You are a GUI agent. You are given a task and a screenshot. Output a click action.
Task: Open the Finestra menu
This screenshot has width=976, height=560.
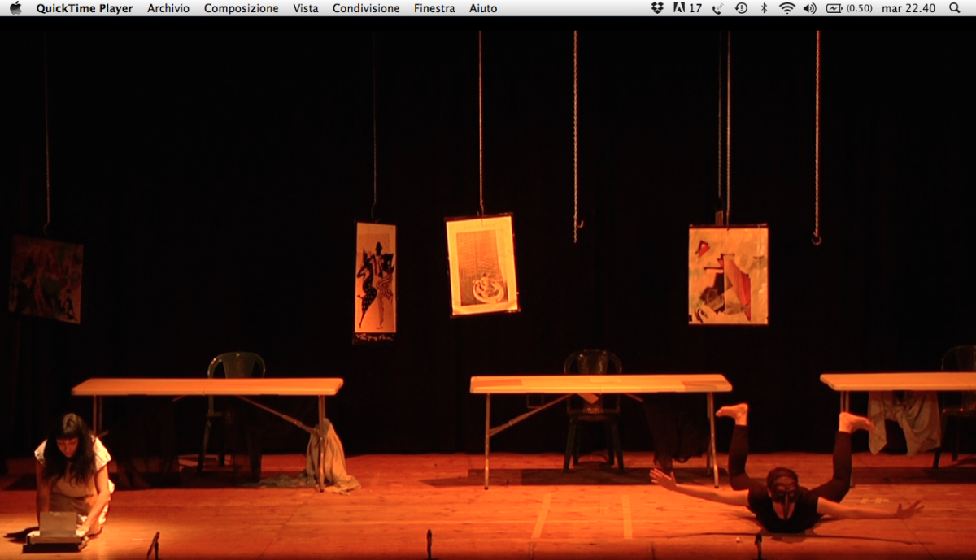pos(434,8)
